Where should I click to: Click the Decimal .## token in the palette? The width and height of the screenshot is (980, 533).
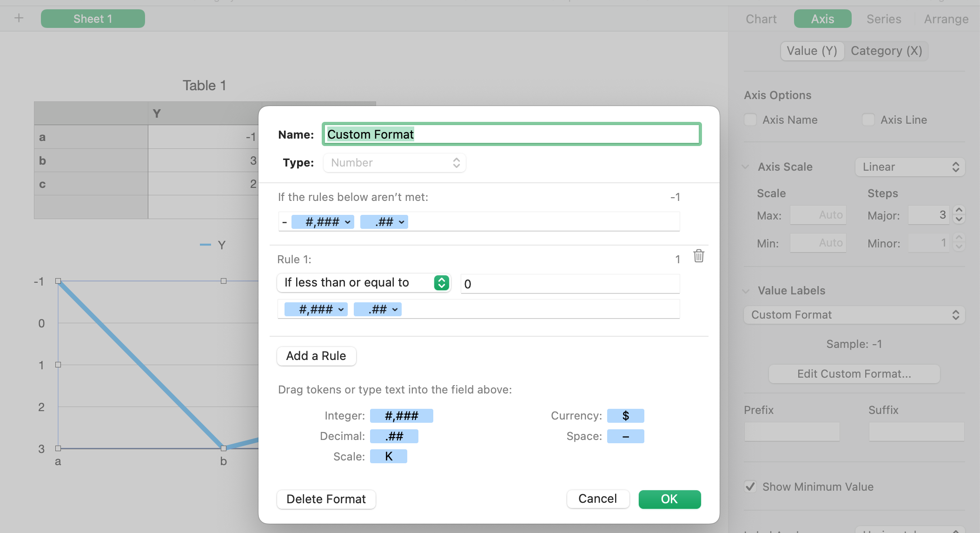point(394,436)
